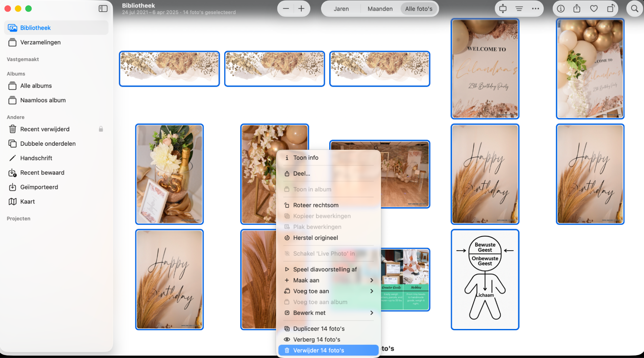Hide photos via Verberg 14 foto's
This screenshot has width=644, height=358.
(316, 339)
